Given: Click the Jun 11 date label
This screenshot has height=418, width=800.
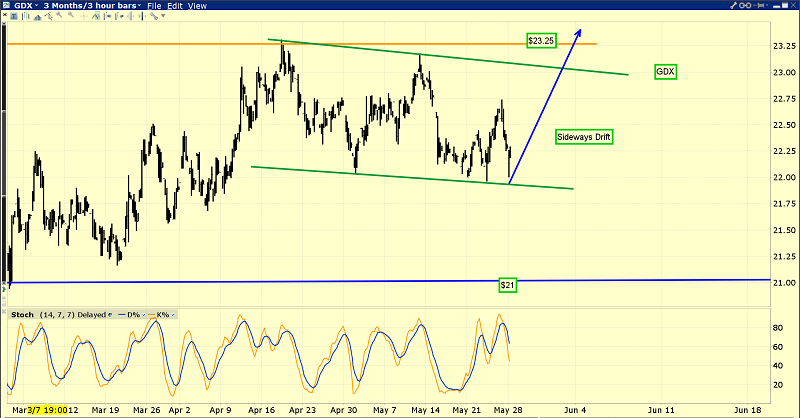Looking at the screenshot, I should coord(661,410).
